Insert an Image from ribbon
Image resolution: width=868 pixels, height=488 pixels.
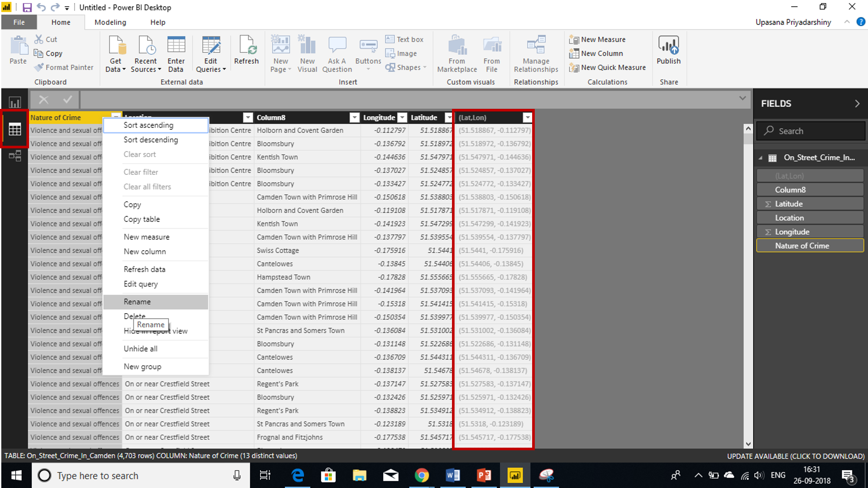click(401, 53)
